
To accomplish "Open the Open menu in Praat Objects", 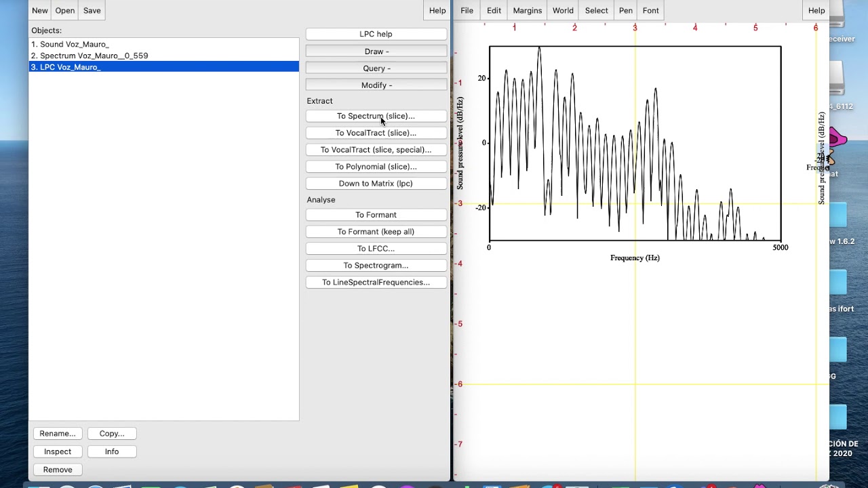I will click(65, 10).
